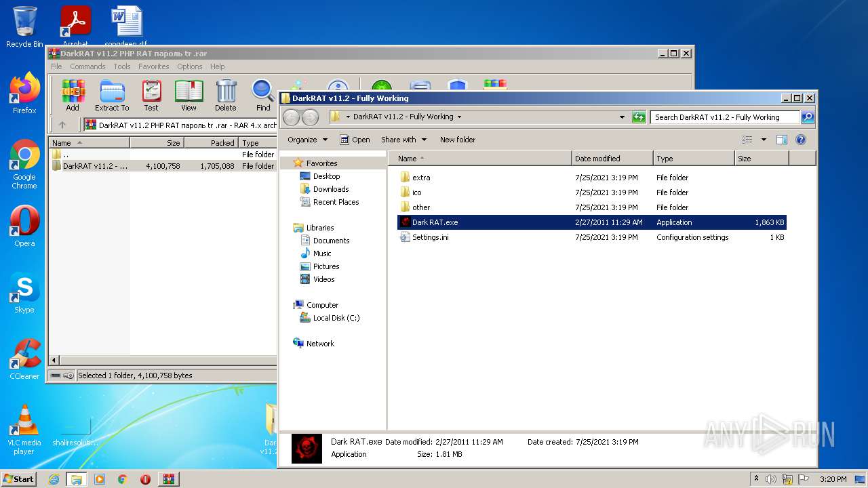The width and height of the screenshot is (868, 488).
Task: Select Videos library
Action: pyautogui.click(x=323, y=279)
